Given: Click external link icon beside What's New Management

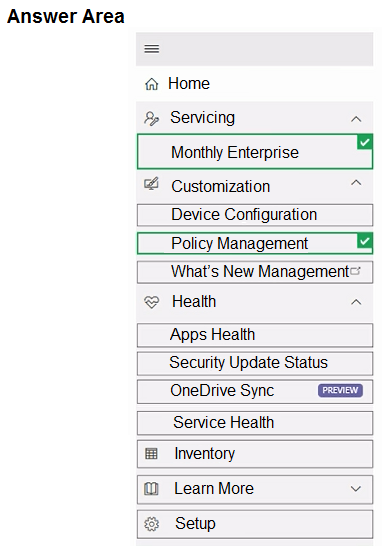Looking at the screenshot, I should [x=356, y=271].
